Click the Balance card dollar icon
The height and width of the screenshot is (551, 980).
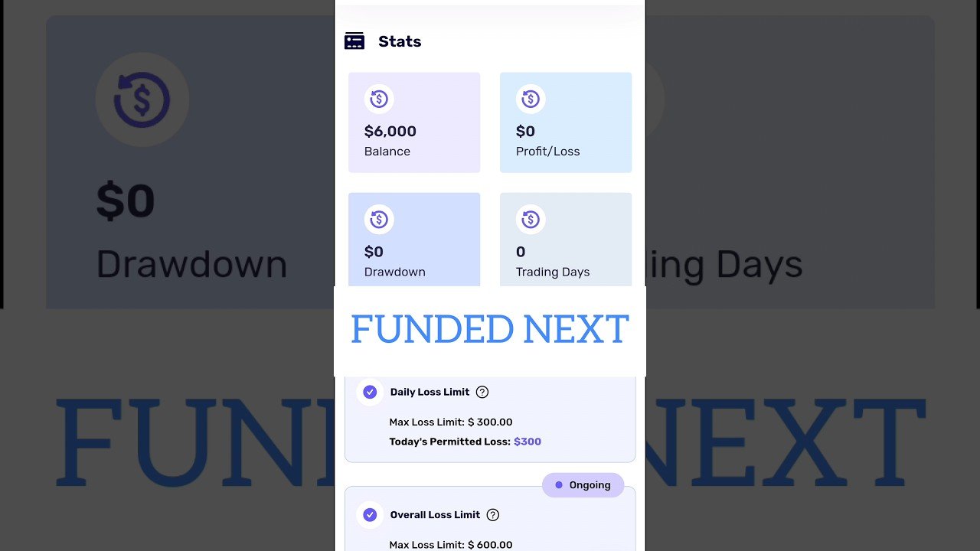(x=379, y=99)
